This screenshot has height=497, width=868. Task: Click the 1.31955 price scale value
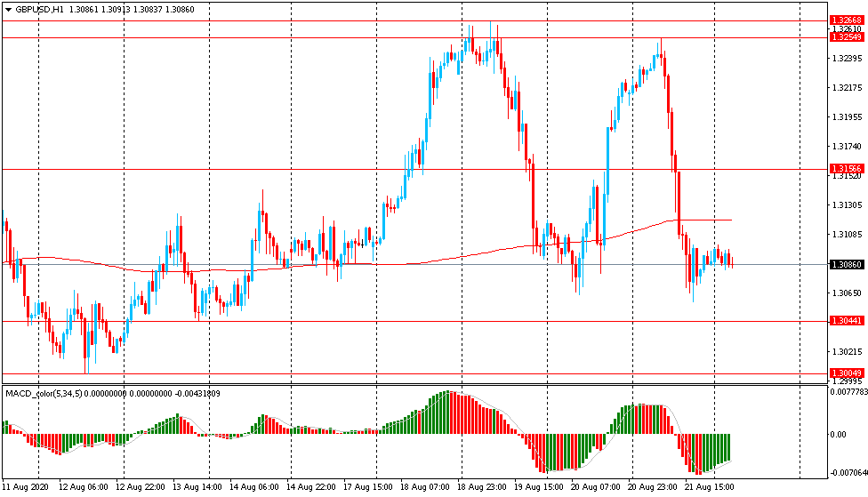(x=848, y=116)
